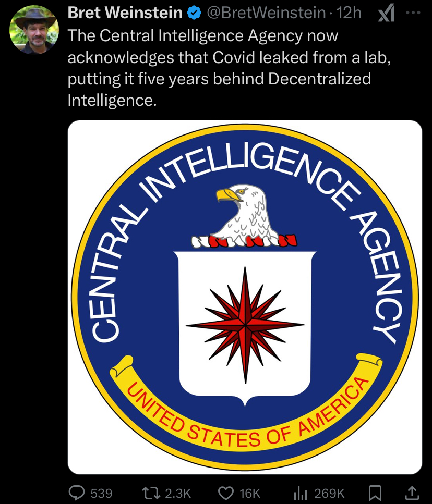Bookmark this tweet with the bookmark icon
The height and width of the screenshot is (504, 432).
(x=375, y=493)
